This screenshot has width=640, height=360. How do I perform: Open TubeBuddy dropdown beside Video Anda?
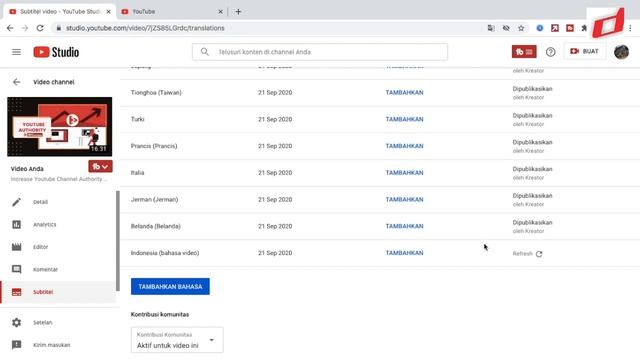point(100,167)
